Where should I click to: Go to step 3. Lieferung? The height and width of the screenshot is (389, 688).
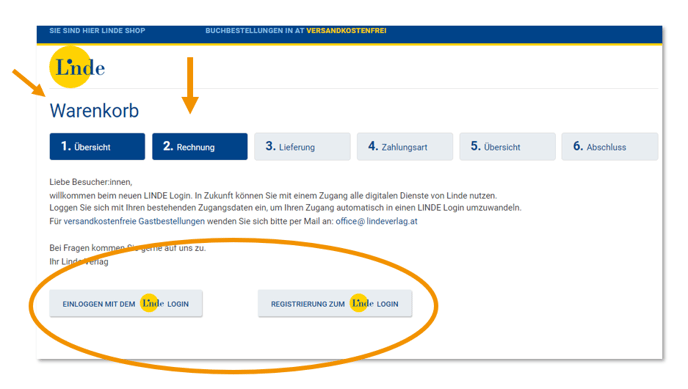302,146
